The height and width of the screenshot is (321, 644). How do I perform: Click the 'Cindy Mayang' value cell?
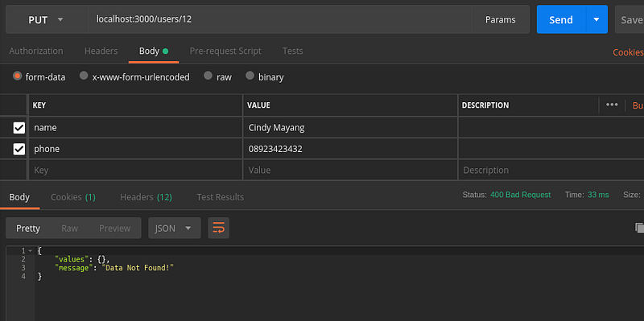tap(350, 128)
